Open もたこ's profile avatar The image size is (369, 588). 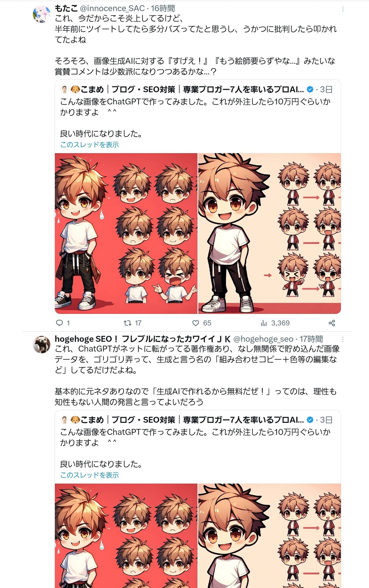tap(42, 14)
